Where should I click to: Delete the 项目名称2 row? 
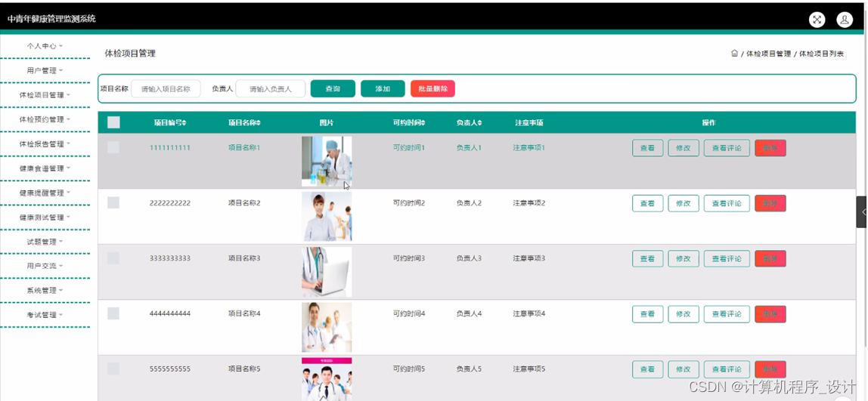pyautogui.click(x=770, y=203)
